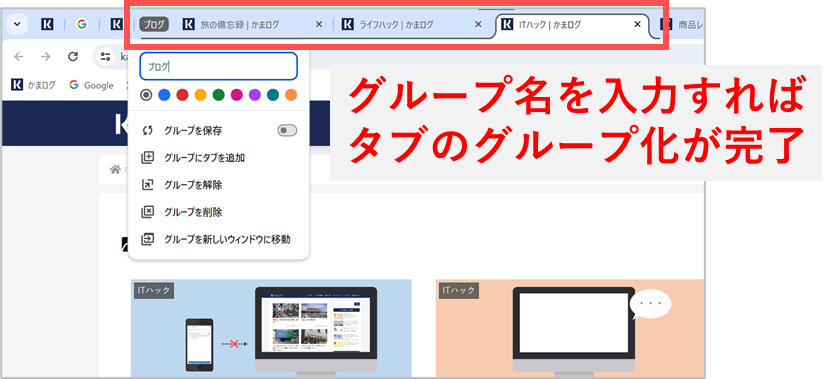The width and height of the screenshot is (831, 379).
Task: Pick the pink group color
Action: tap(237, 95)
